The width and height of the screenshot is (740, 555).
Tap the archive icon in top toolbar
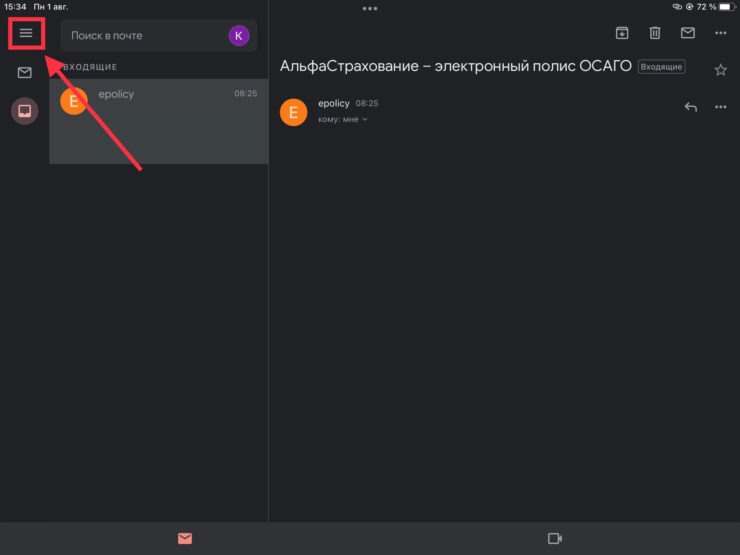point(622,33)
